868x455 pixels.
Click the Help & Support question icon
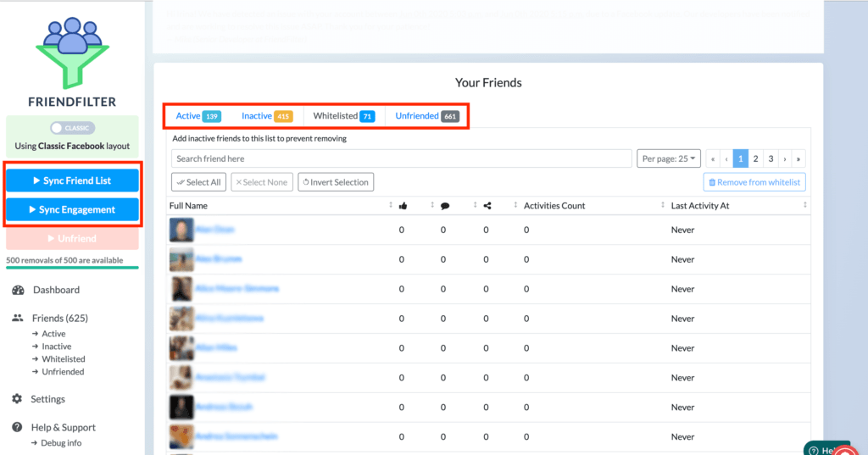(x=17, y=428)
